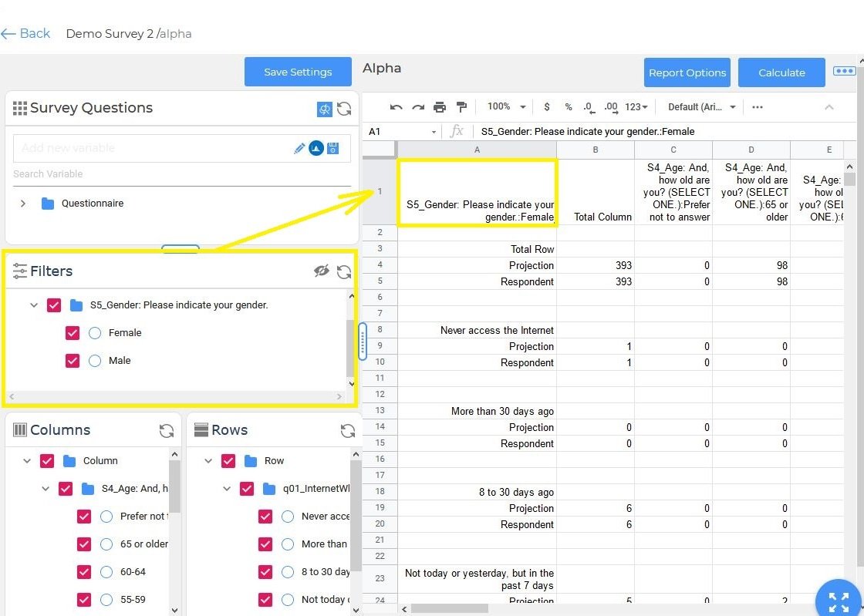Image resolution: width=864 pixels, height=616 pixels.
Task: Refresh the Filters panel
Action: (344, 272)
